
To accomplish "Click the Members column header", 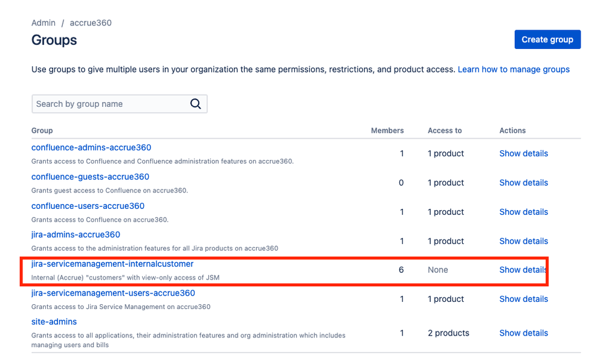I will (x=387, y=130).
